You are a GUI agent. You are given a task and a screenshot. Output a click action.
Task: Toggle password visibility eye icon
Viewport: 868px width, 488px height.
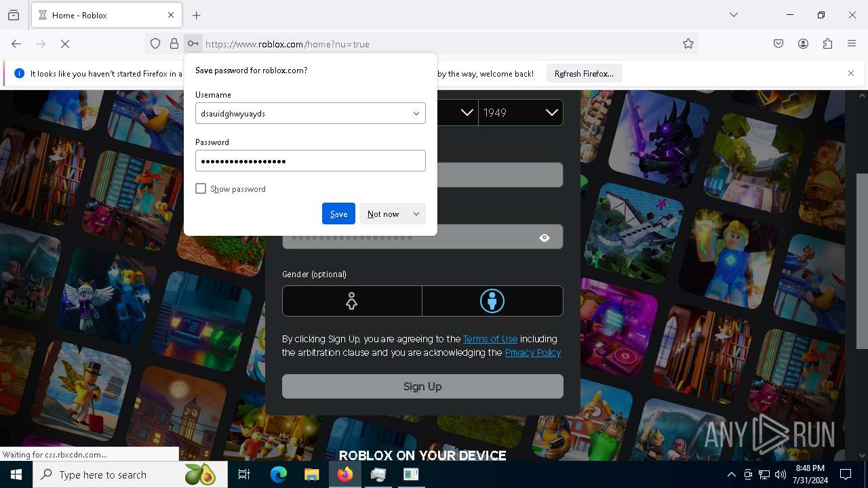(x=545, y=237)
